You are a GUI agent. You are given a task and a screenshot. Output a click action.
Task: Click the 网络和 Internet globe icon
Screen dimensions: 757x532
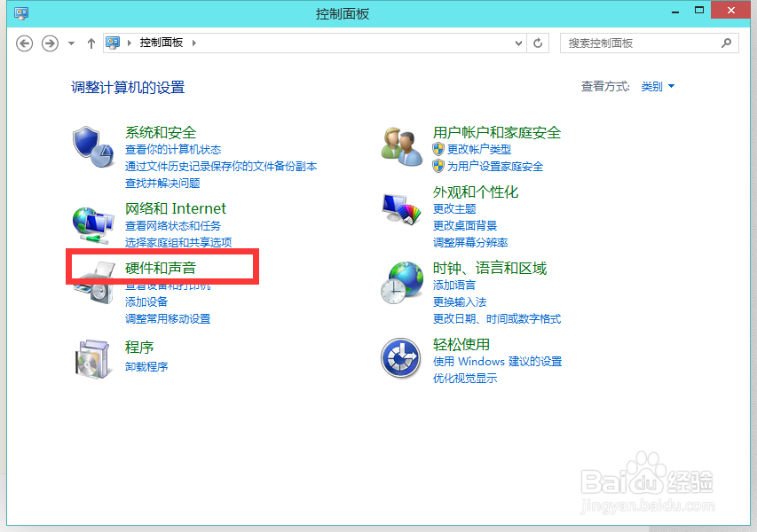click(x=94, y=222)
